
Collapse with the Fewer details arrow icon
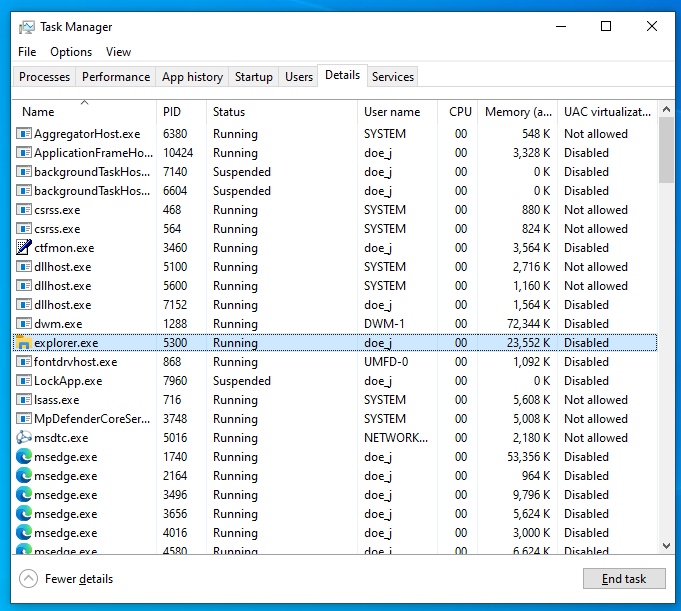pyautogui.click(x=28, y=578)
